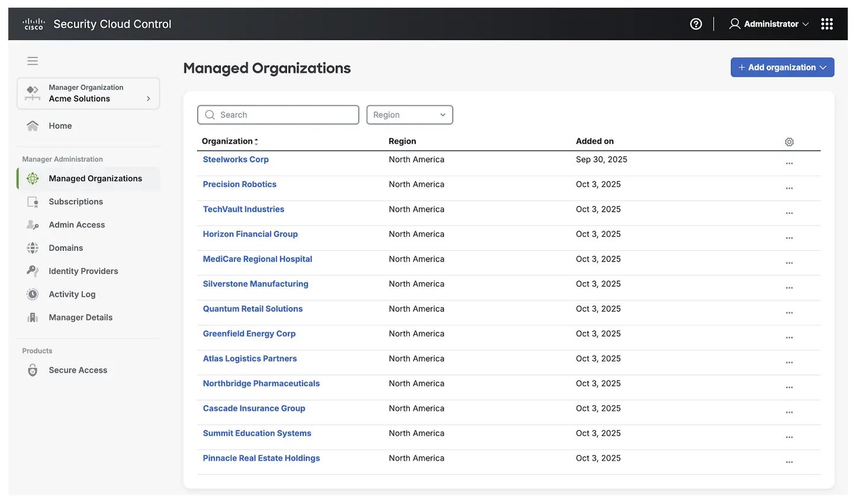Viewport: 855px width, 504px height.
Task: Click the Secure Access shield icon
Action: (x=33, y=370)
